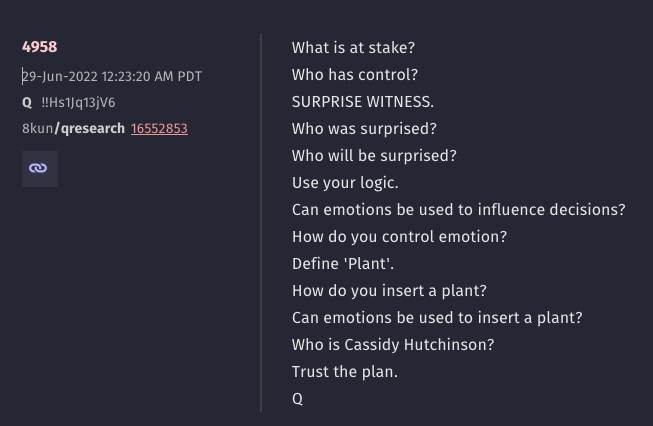Click the line 'Who has control?'
Viewport: 653px width, 426px height.
pos(355,75)
